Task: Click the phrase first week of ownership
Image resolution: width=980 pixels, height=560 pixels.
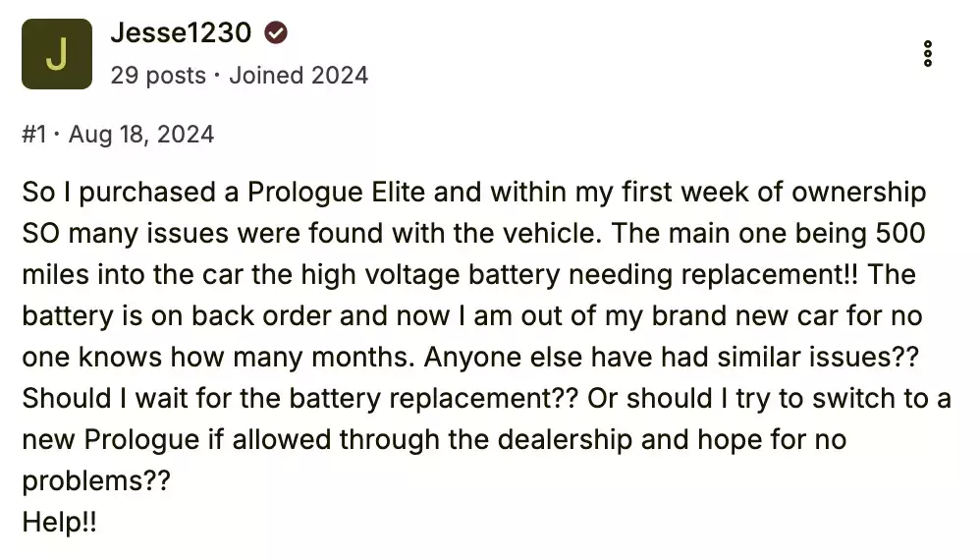Action: (774, 192)
